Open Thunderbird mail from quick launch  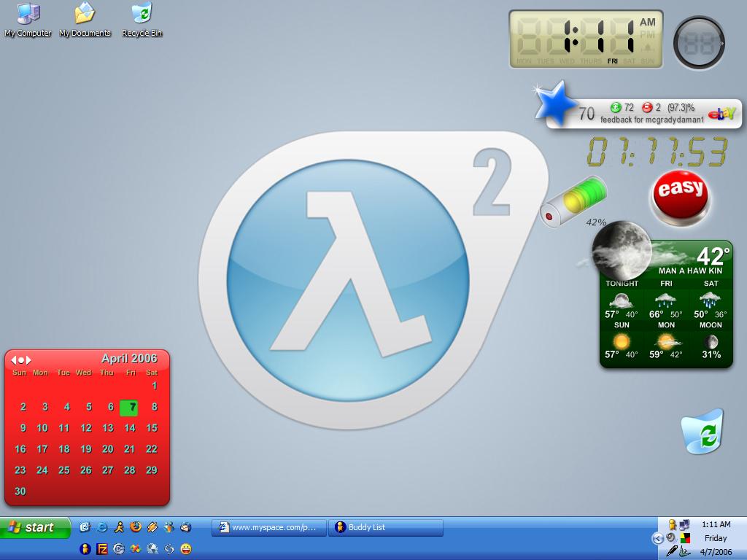click(x=186, y=527)
